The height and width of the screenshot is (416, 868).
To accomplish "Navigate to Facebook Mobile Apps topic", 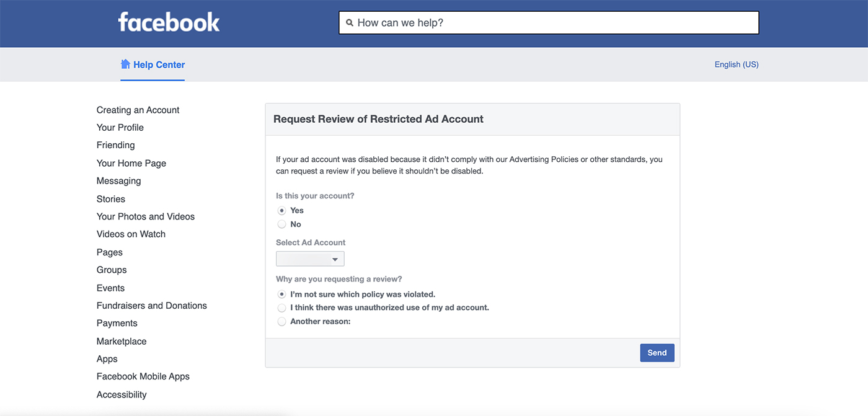I will 143,376.
